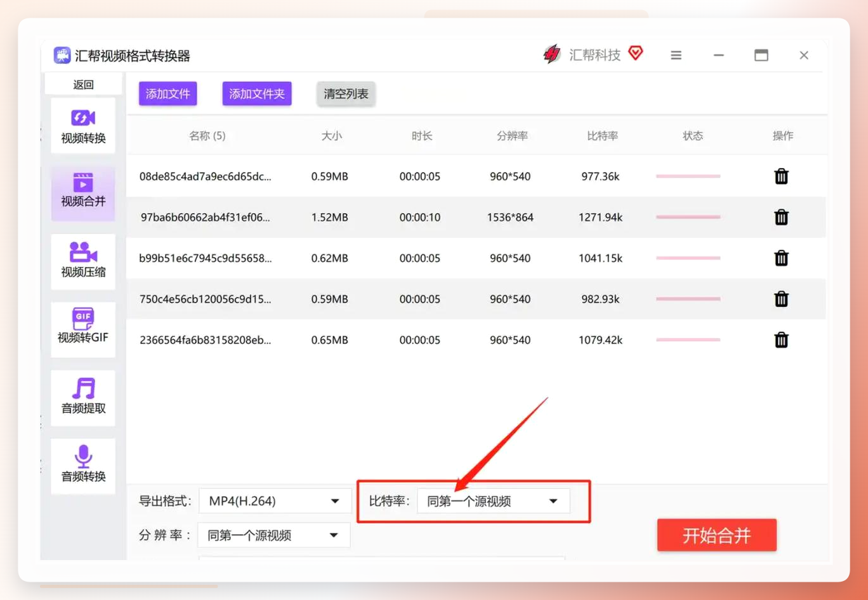
Task: Click the 1041.15k bitrate cell
Action: point(600,258)
